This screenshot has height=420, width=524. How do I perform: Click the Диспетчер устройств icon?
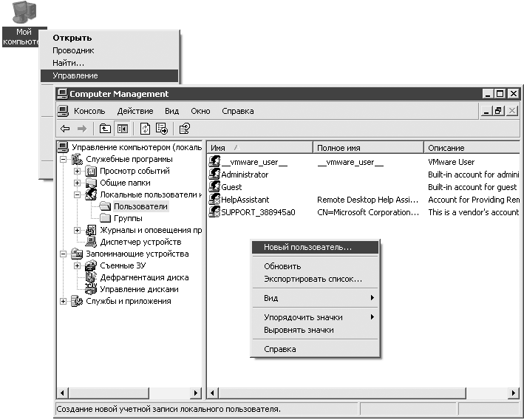pos(91,242)
